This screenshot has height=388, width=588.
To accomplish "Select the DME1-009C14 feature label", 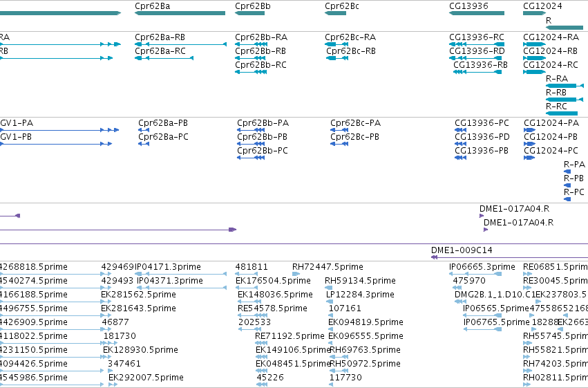I will pyautogui.click(x=462, y=250).
